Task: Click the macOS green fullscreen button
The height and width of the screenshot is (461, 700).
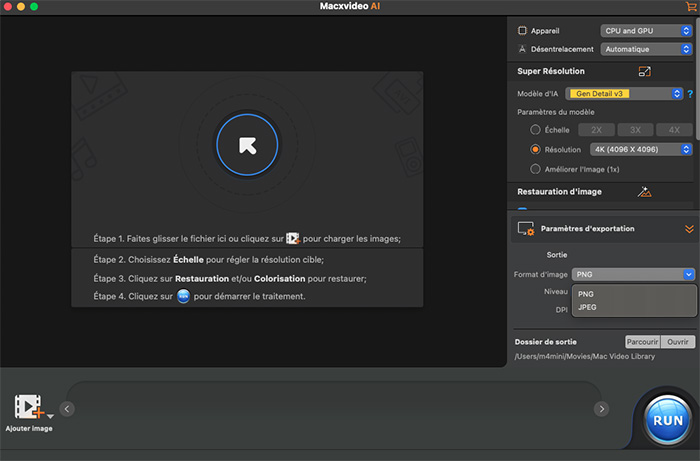Action: (x=34, y=6)
